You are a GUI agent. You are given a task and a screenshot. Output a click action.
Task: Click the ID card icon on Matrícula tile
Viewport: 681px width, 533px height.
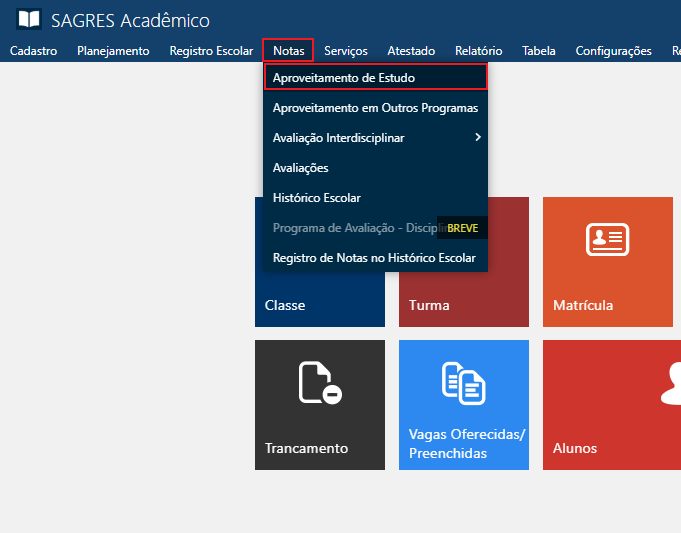(607, 240)
